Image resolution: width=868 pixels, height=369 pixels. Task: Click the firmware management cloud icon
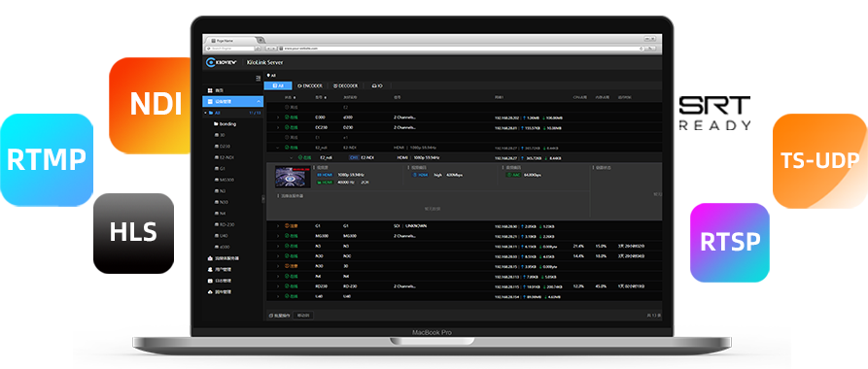210,292
